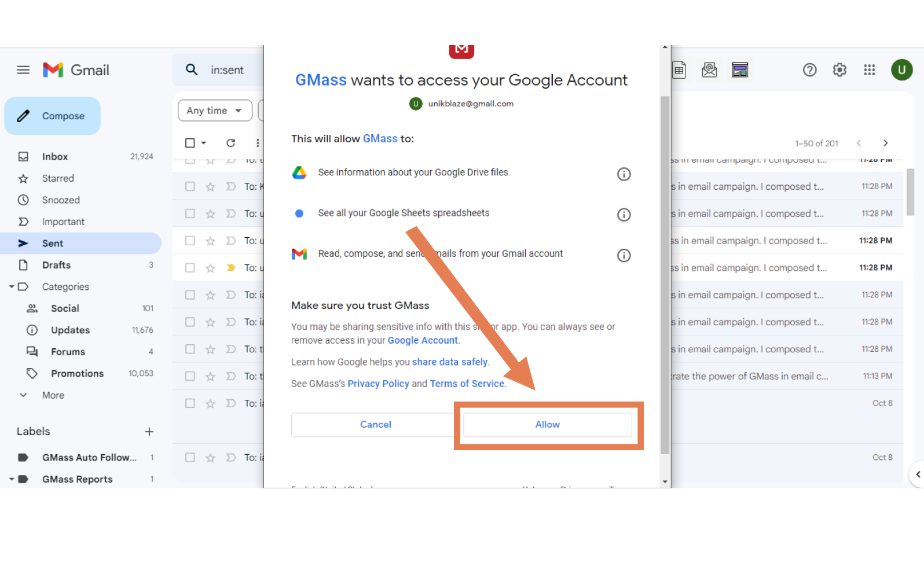This screenshot has width=924, height=567.
Task: Open Gmail settings gear
Action: (839, 70)
